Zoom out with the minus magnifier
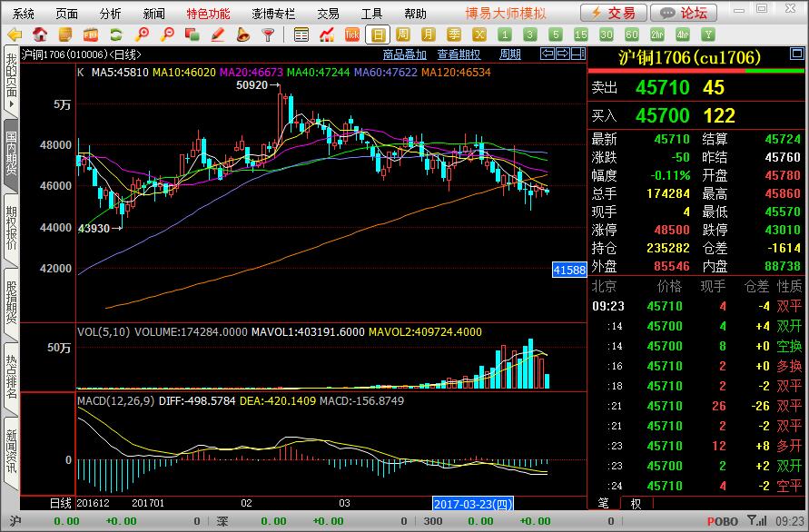809x532 pixels. tap(167, 34)
